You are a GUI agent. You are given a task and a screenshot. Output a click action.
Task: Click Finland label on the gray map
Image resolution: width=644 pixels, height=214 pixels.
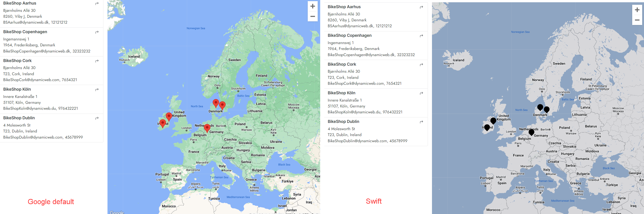[x=586, y=80]
